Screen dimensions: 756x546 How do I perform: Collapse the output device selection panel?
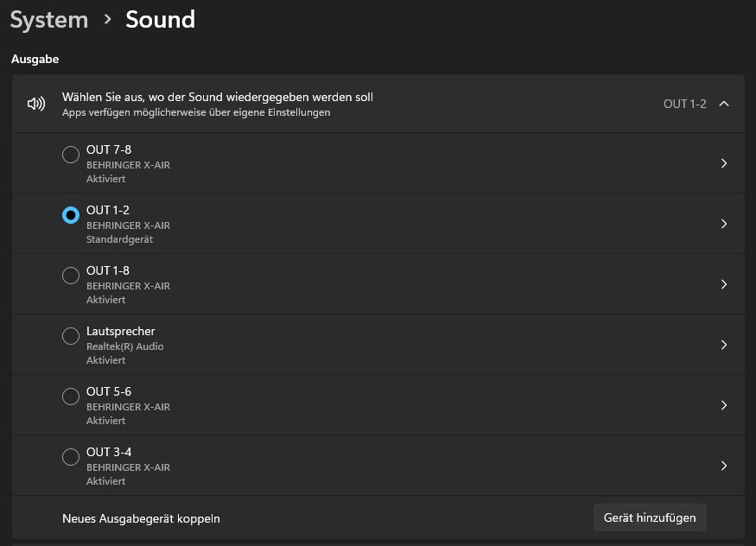pos(724,103)
